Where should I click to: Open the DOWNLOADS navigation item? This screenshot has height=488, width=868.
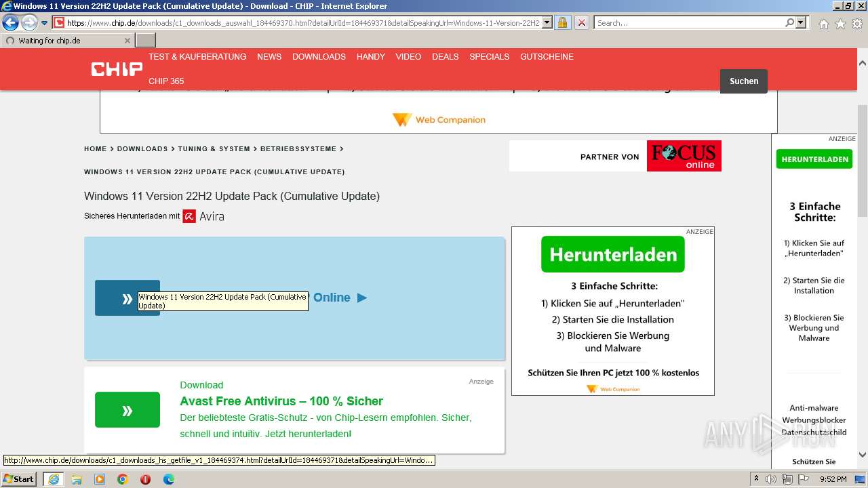pyautogui.click(x=319, y=57)
